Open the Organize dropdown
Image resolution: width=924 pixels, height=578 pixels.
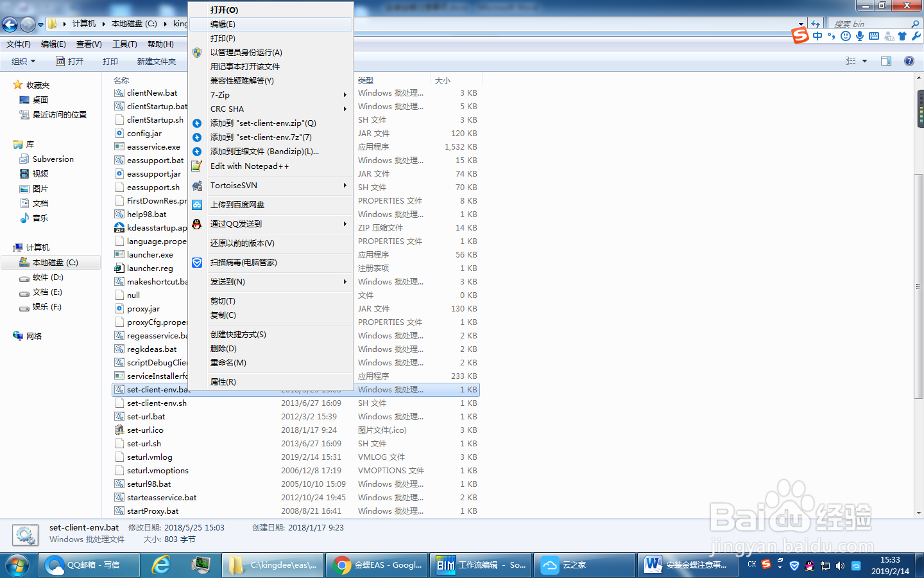pos(24,61)
